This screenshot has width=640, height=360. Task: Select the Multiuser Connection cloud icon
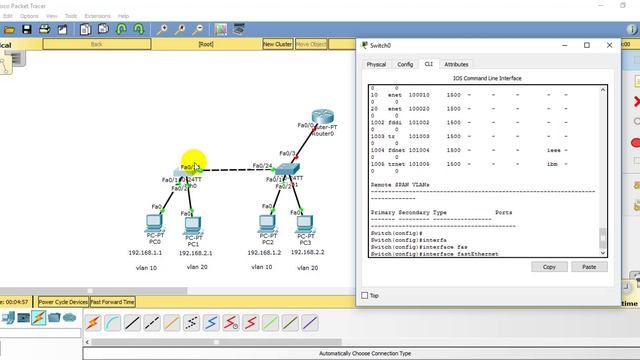69,318
